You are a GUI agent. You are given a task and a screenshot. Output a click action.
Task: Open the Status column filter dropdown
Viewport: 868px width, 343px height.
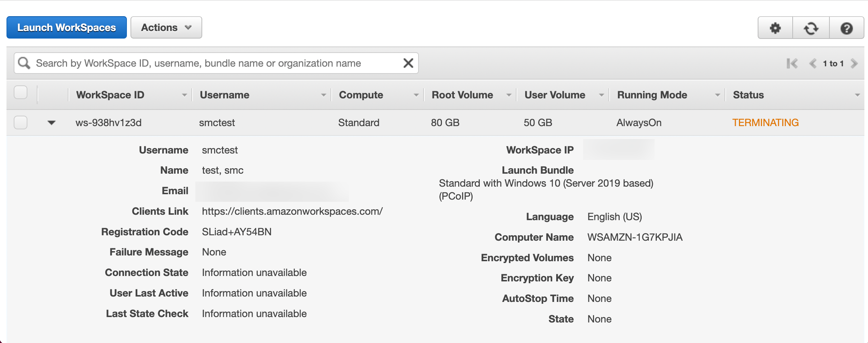857,95
